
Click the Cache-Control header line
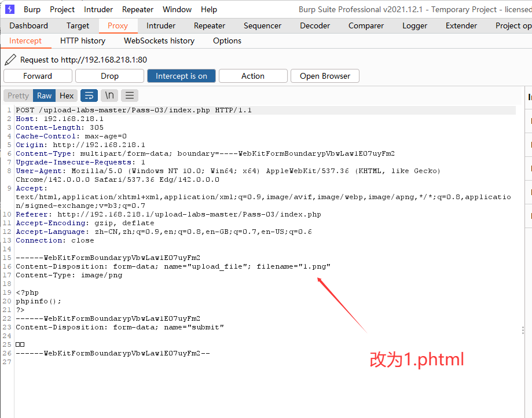(x=71, y=136)
